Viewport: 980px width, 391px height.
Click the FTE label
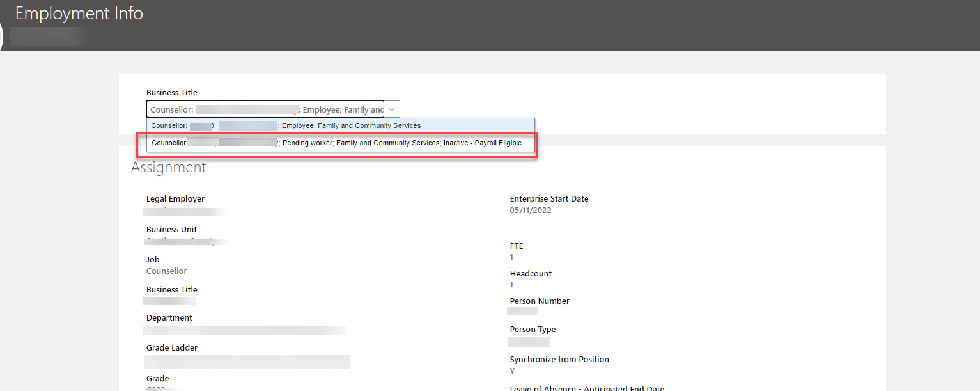pos(517,246)
